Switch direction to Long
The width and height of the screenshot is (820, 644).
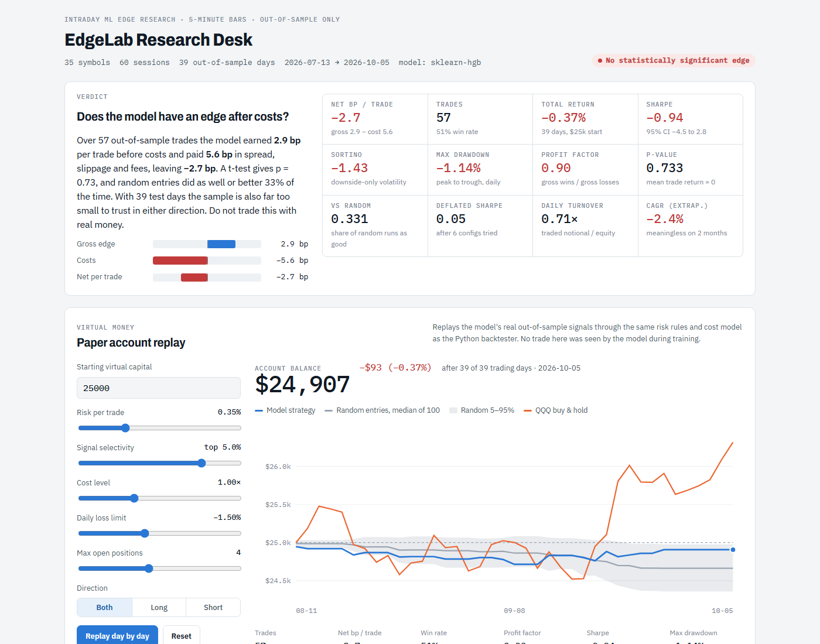(x=159, y=608)
